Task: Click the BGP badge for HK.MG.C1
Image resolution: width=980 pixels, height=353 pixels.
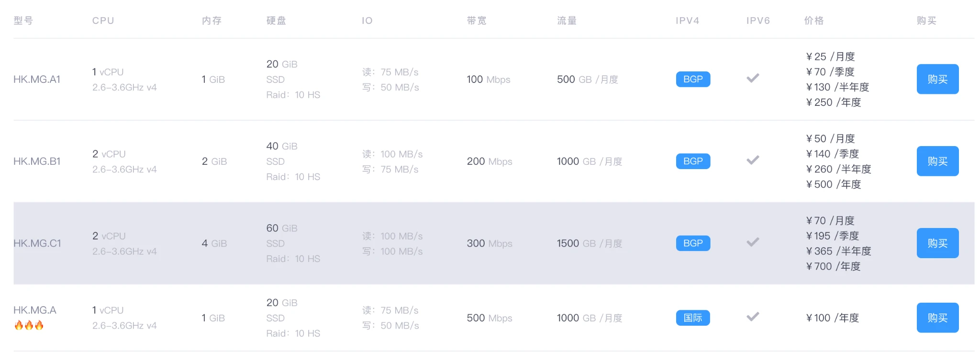Action: pyautogui.click(x=693, y=243)
